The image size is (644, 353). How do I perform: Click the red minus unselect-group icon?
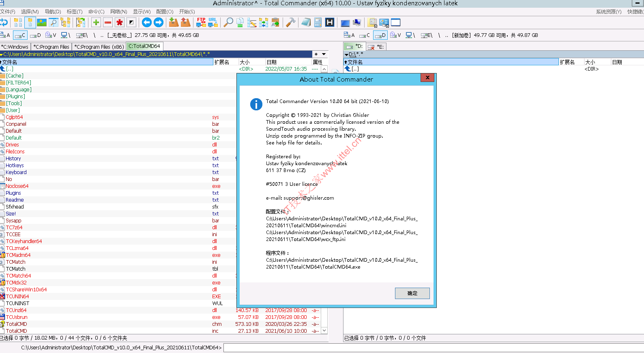(108, 22)
